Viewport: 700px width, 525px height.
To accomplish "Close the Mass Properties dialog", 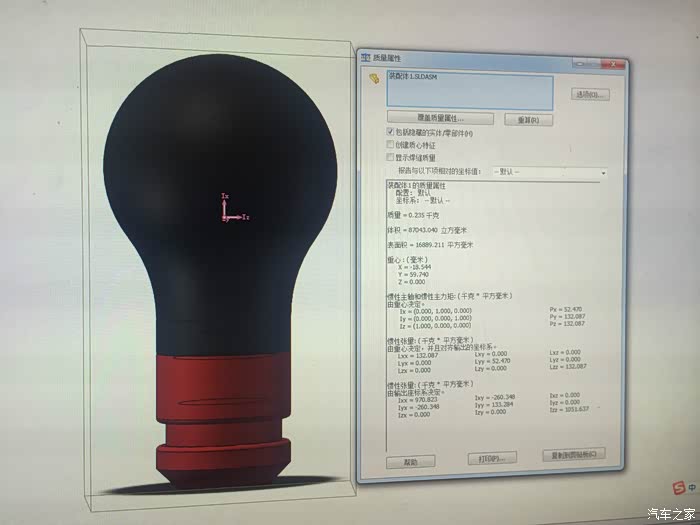I will (x=613, y=65).
